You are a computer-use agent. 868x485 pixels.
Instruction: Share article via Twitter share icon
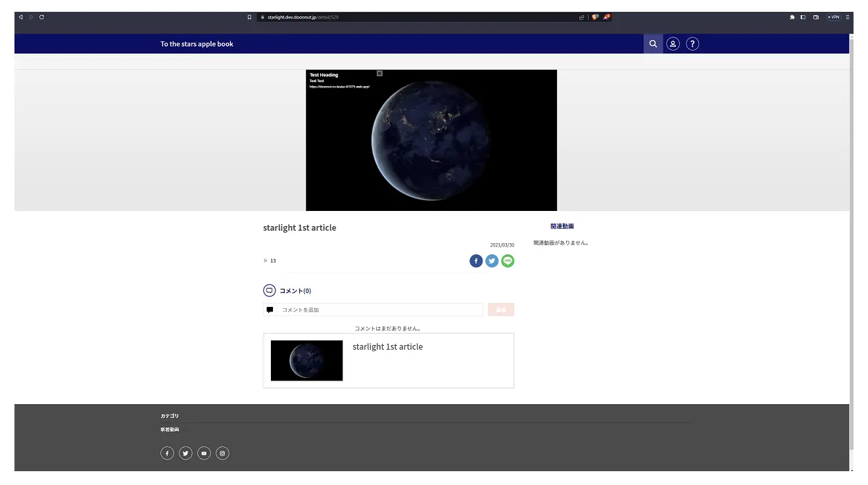click(492, 261)
